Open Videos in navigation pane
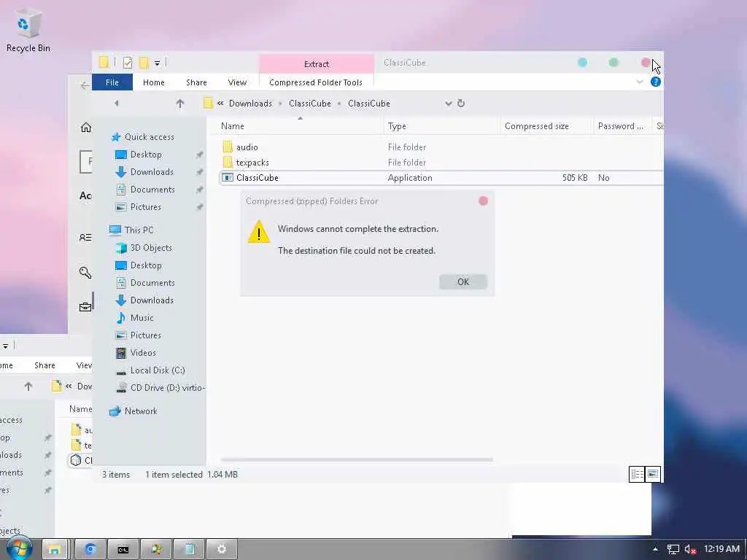747x560 pixels. click(143, 353)
